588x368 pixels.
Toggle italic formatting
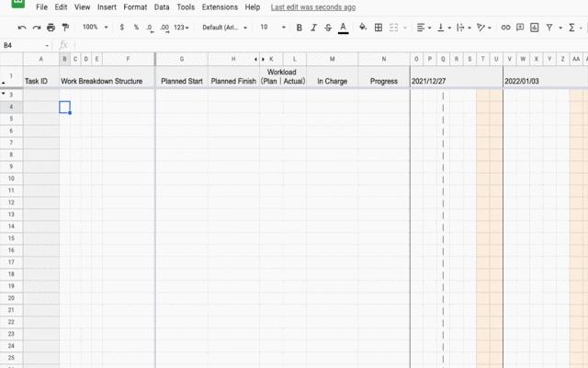click(313, 28)
